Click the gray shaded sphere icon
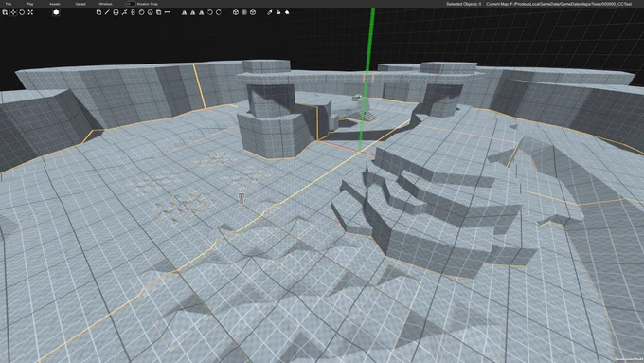Screen dimensions: 644x363 tap(244, 12)
